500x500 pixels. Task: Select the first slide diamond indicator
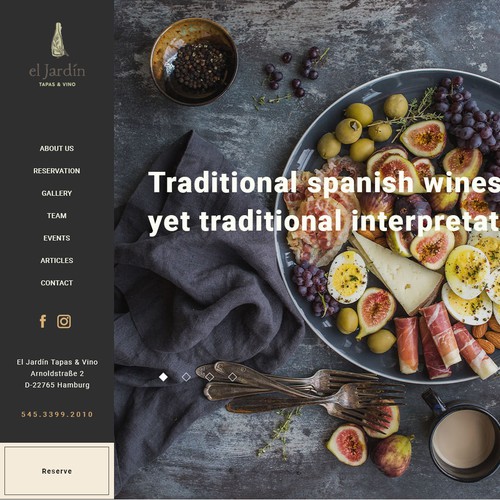point(163,377)
